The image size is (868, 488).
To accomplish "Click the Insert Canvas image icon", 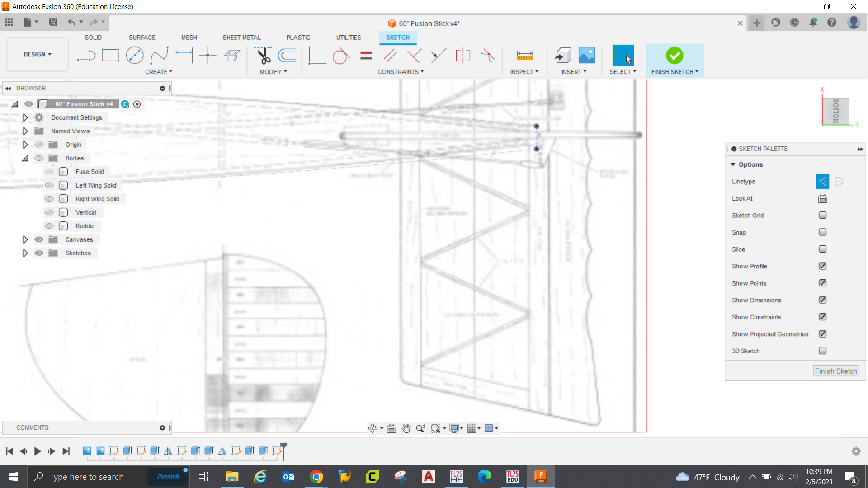I will 587,56.
